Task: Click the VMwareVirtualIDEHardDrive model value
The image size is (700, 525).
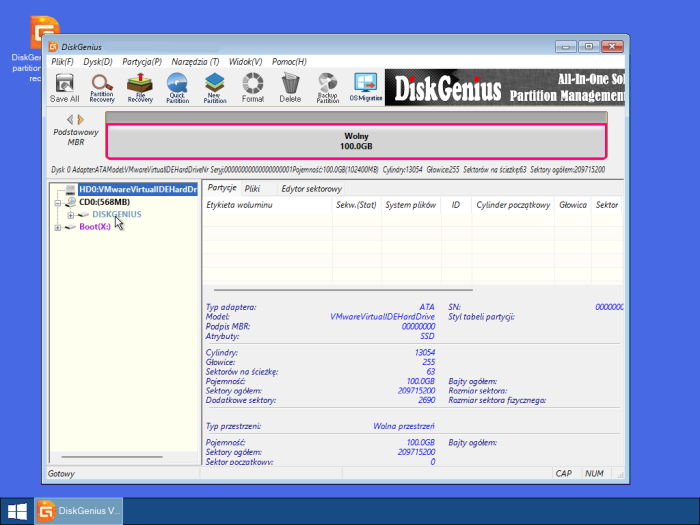Action: coord(382,317)
